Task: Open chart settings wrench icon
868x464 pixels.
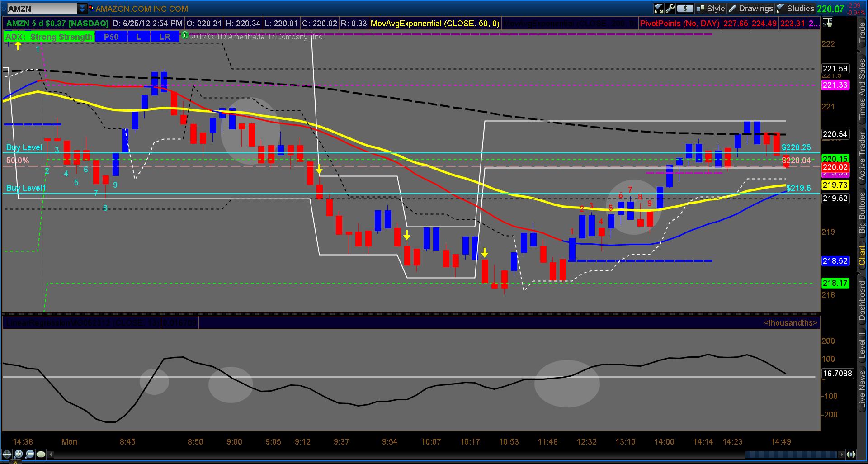Action: click(x=670, y=9)
